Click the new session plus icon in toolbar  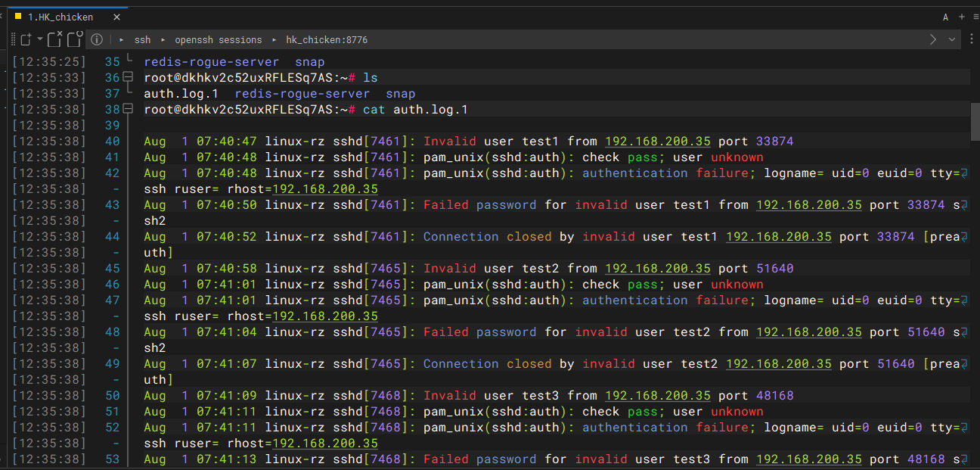(x=25, y=39)
